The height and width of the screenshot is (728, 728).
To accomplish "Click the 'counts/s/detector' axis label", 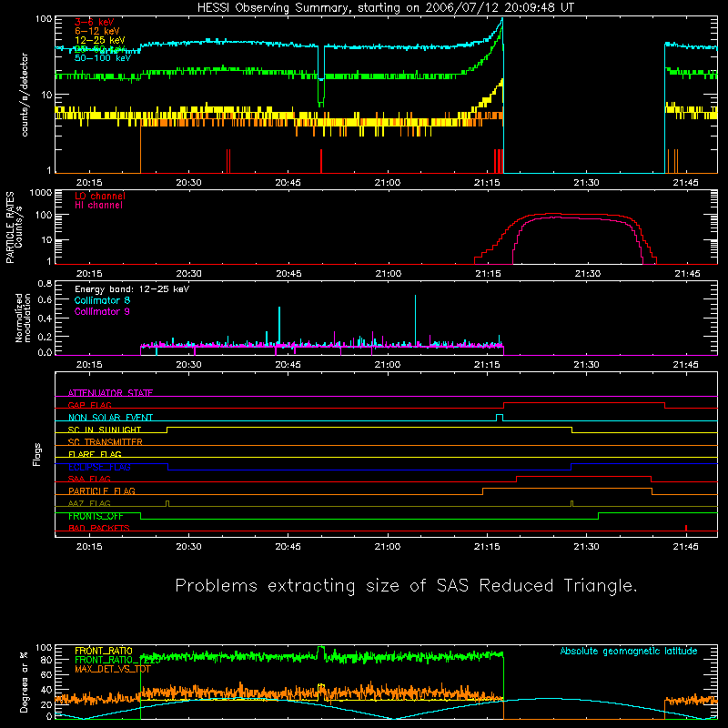I will tap(25, 95).
